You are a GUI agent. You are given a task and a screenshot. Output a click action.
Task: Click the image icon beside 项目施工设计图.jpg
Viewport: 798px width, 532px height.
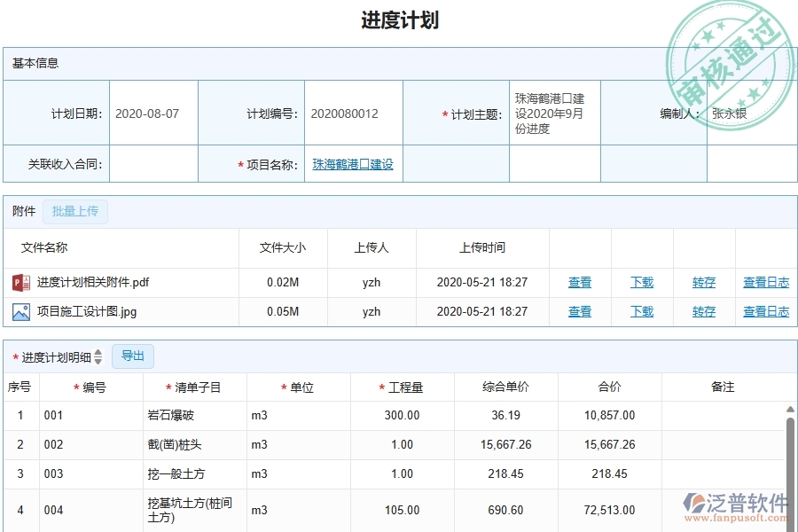click(22, 311)
